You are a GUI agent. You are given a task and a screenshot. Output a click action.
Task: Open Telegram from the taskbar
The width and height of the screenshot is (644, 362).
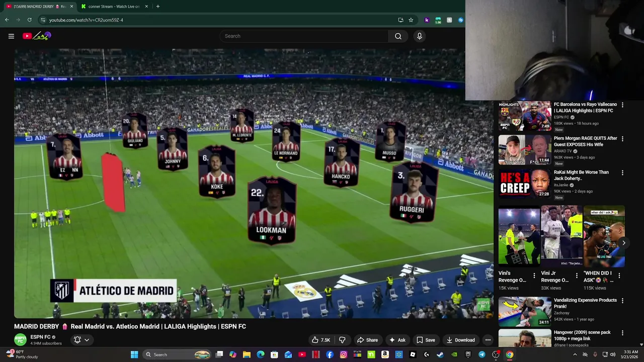(x=482, y=354)
